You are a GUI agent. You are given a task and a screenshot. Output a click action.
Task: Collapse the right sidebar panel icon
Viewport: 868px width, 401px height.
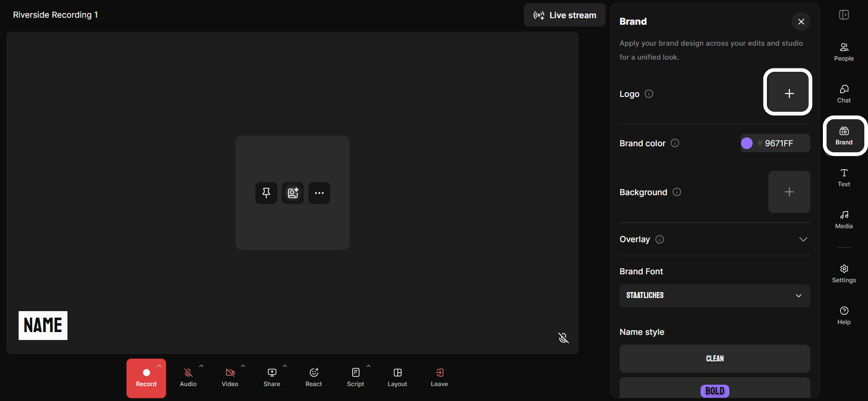[844, 15]
